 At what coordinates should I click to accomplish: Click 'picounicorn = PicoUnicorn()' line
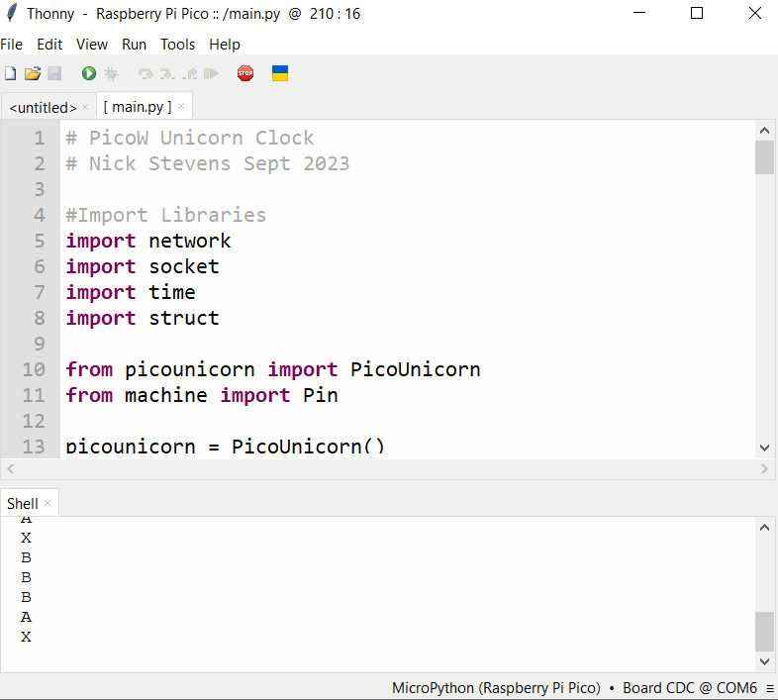tap(225, 447)
